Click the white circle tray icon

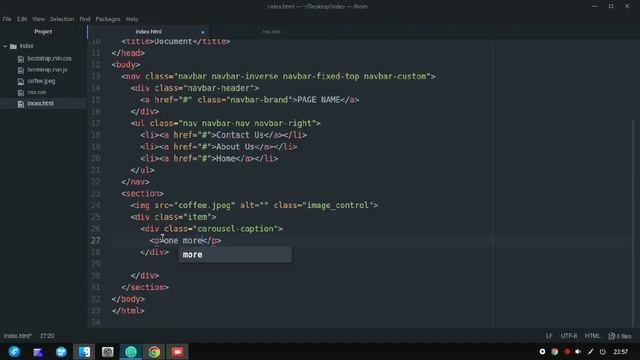pos(542,351)
